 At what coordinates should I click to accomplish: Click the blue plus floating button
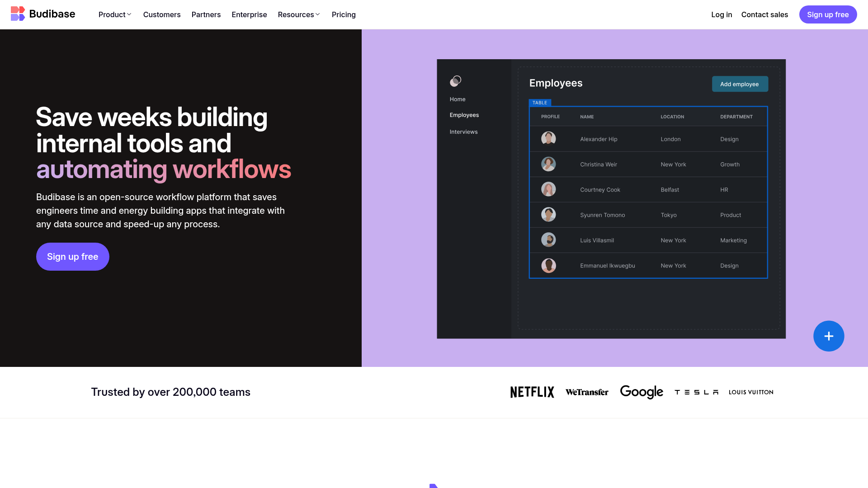828,336
